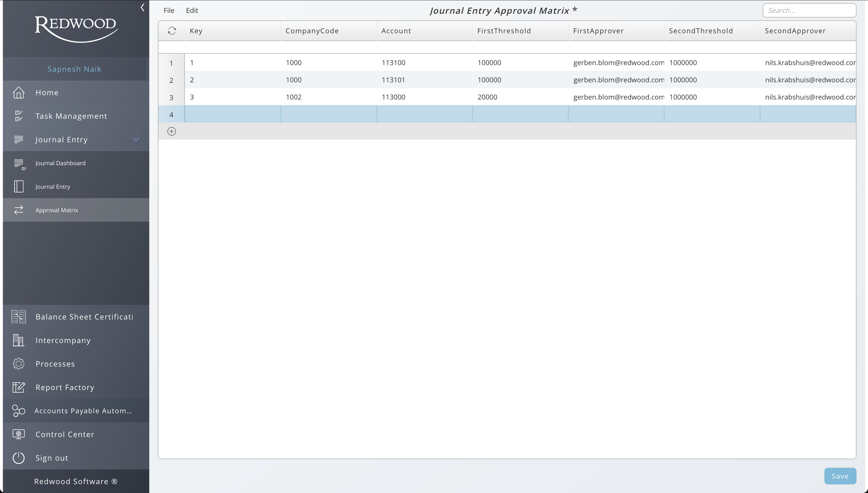The height and width of the screenshot is (493, 868).
Task: Select row number 3 header
Action: click(x=171, y=98)
